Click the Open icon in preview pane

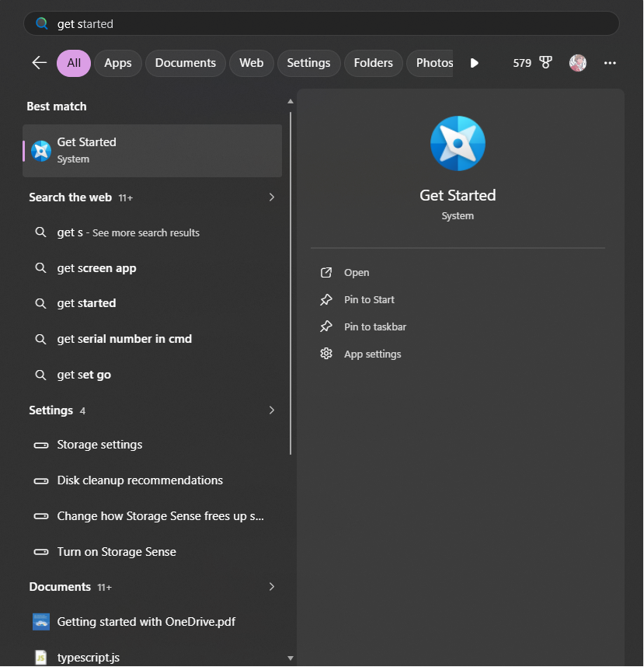(x=326, y=272)
